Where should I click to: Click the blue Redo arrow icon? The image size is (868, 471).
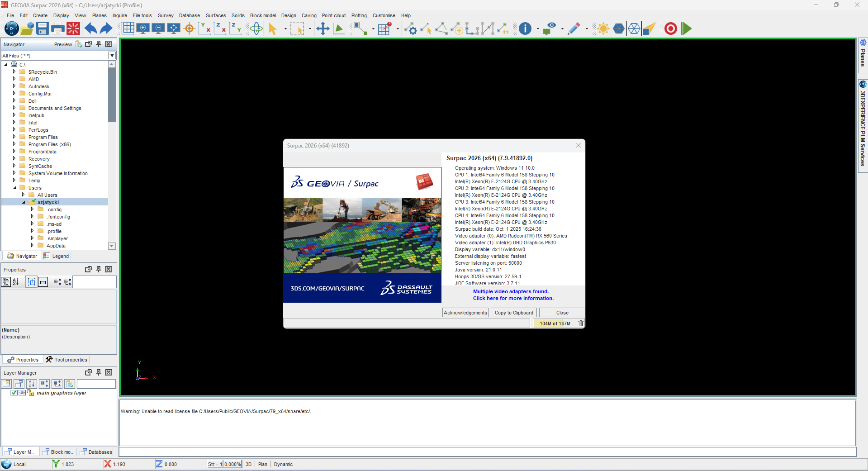coord(106,29)
